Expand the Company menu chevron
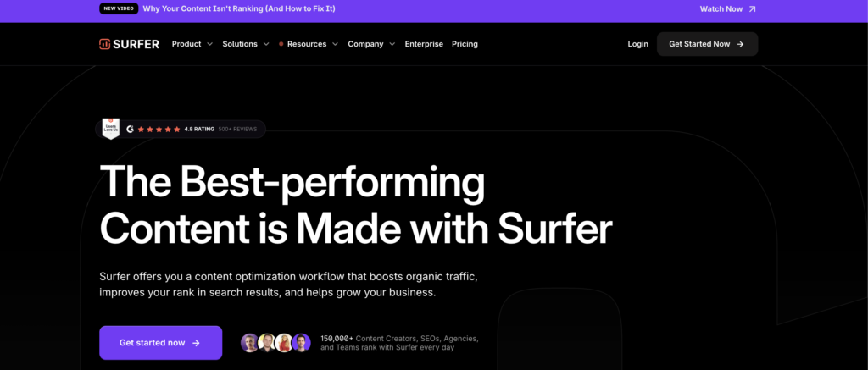Screen dimensions: 868x370 point(392,44)
